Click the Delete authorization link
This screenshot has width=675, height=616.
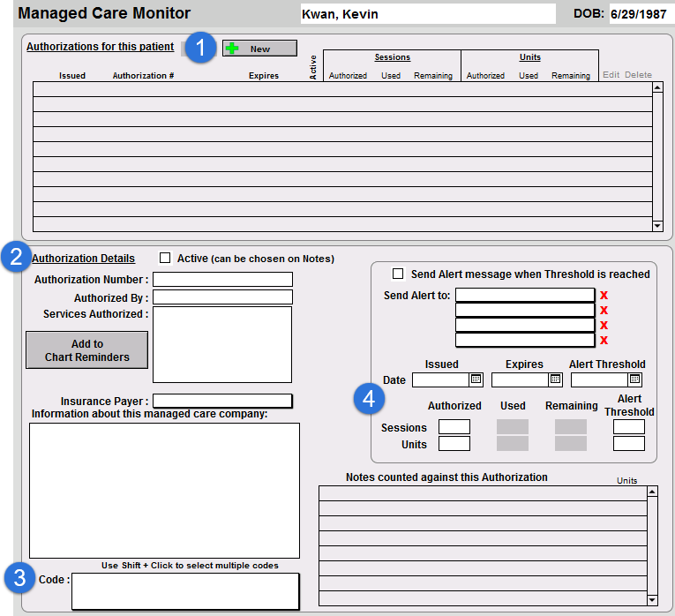point(638,75)
